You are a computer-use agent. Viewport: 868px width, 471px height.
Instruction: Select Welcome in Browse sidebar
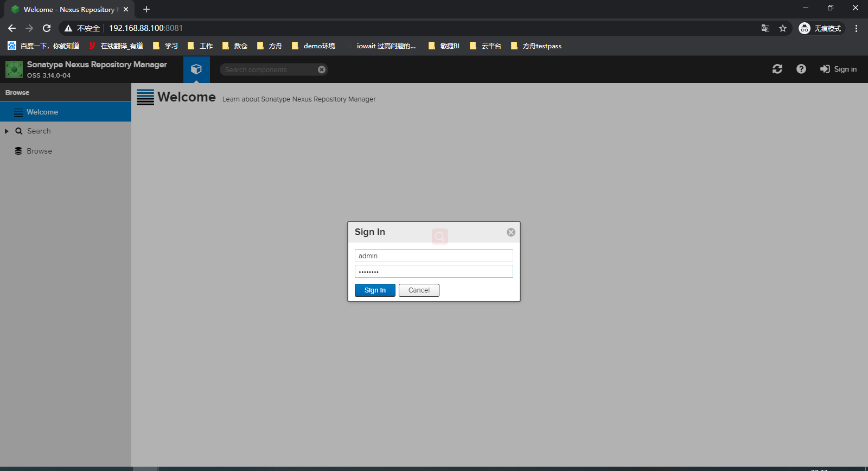[x=66, y=112]
